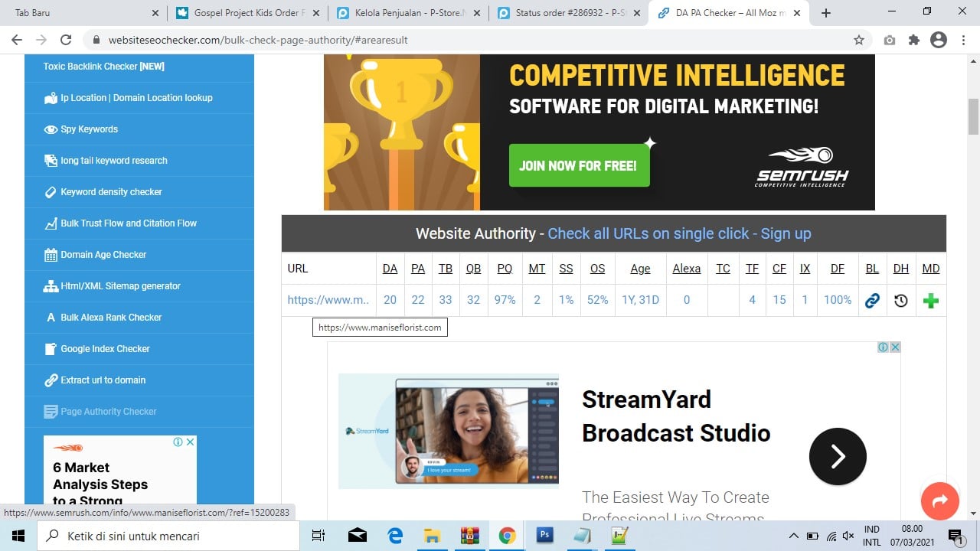Open the Chrome extensions puzzle icon
Screen dimensions: 980x551
click(914, 41)
